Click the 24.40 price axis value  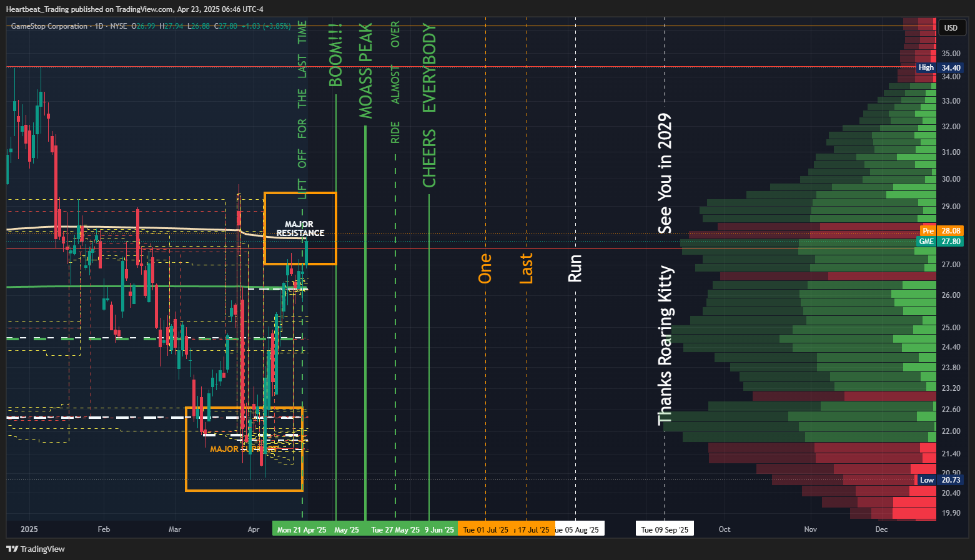951,346
